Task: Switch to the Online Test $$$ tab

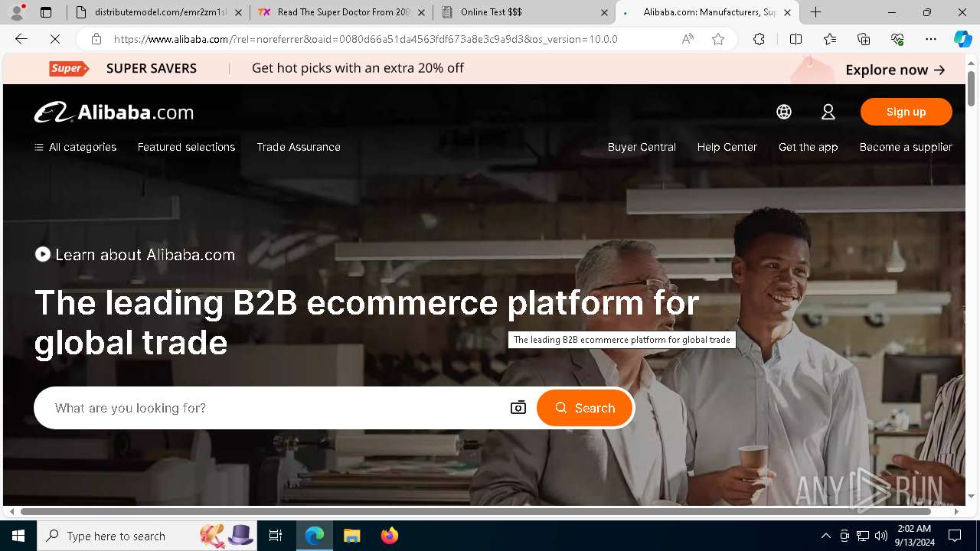Action: point(524,12)
